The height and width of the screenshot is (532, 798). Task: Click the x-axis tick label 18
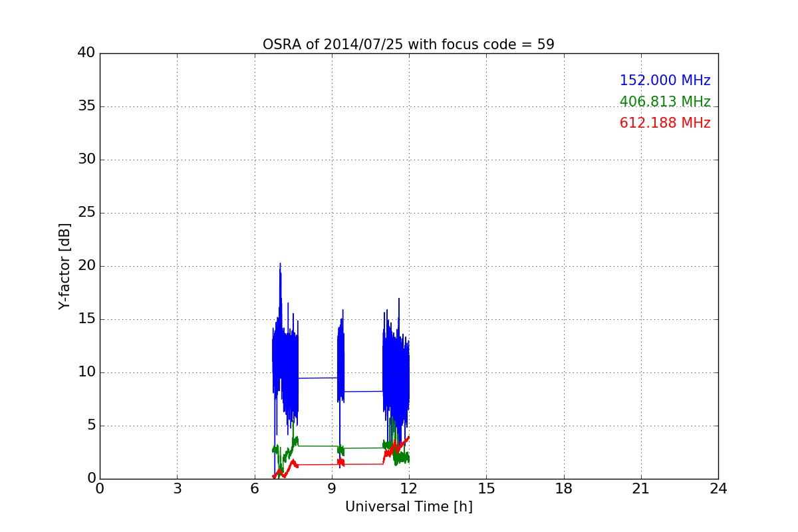coord(563,489)
